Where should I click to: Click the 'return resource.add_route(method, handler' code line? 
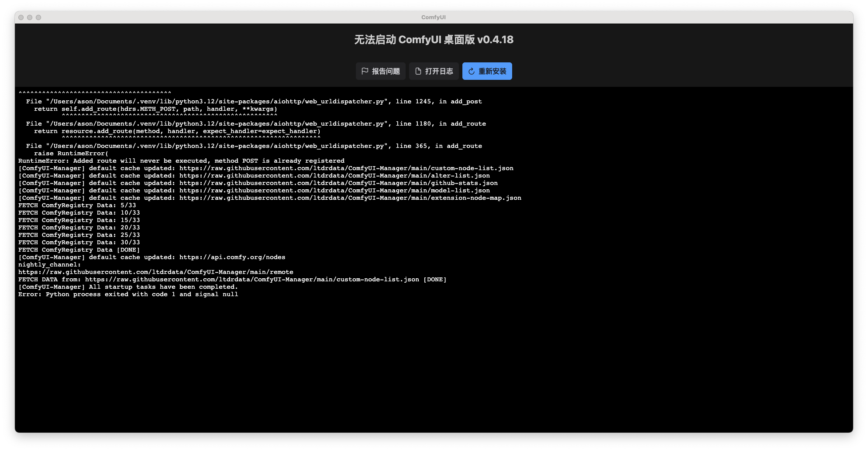(177, 131)
